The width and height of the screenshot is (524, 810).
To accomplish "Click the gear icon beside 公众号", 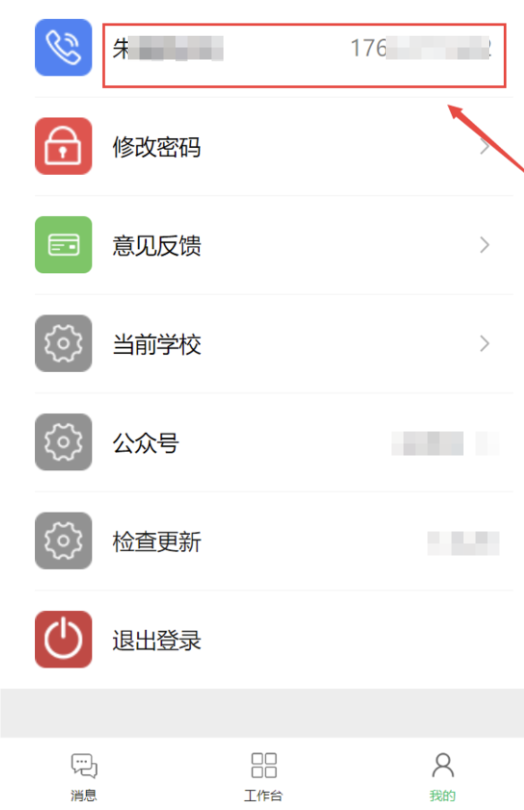I will pos(64,442).
